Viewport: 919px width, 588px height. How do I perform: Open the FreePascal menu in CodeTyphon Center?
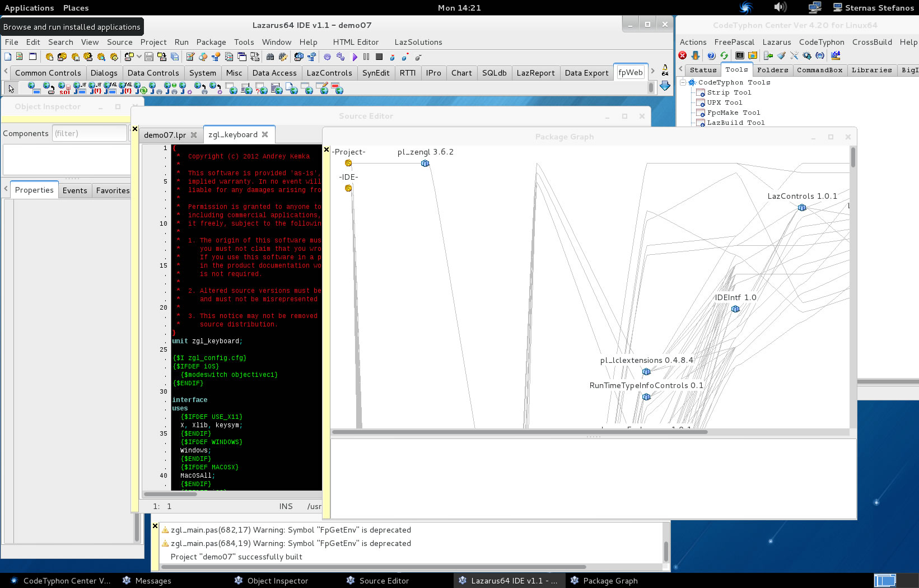734,42
